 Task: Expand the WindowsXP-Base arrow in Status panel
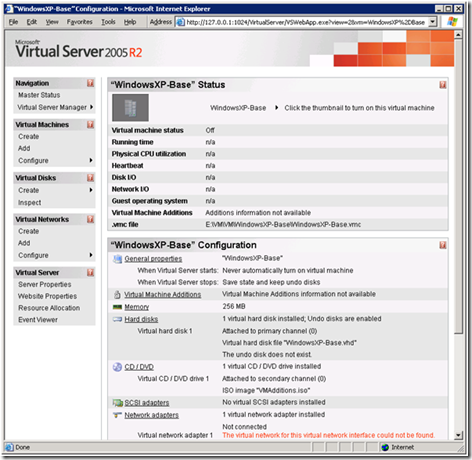pos(276,108)
